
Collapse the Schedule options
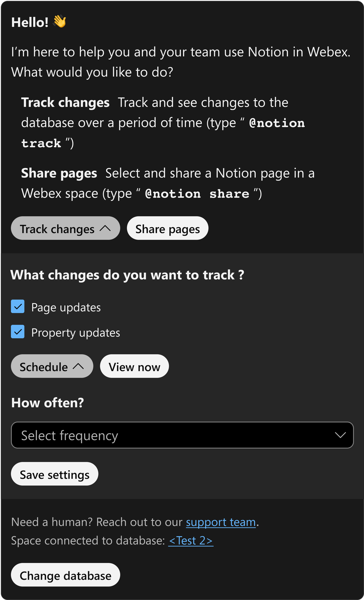[52, 366]
